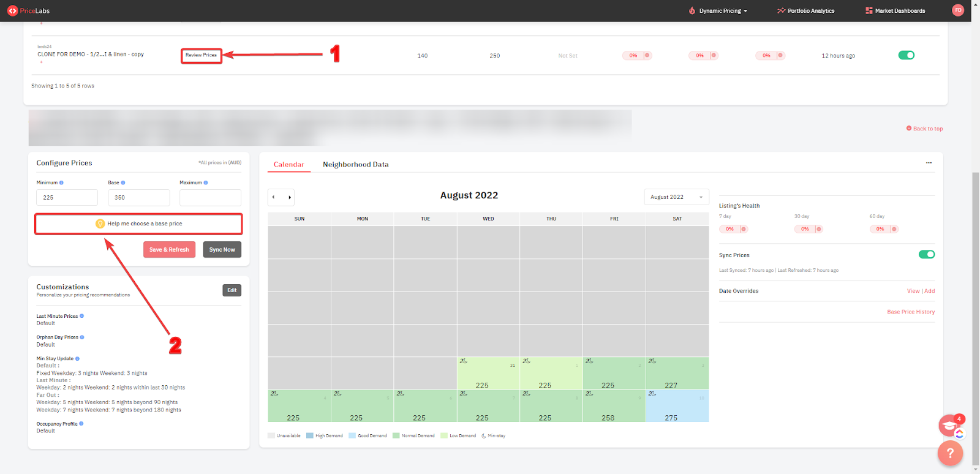The width and height of the screenshot is (980, 474).
Task: Go to next month with right arrow
Action: click(289, 197)
